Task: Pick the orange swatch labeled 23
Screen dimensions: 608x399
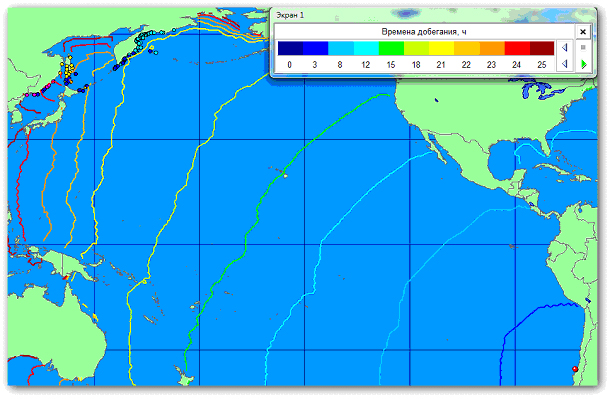Action: coord(492,48)
